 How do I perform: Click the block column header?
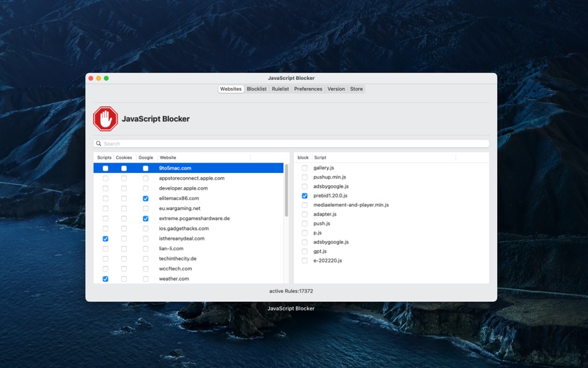[303, 158]
